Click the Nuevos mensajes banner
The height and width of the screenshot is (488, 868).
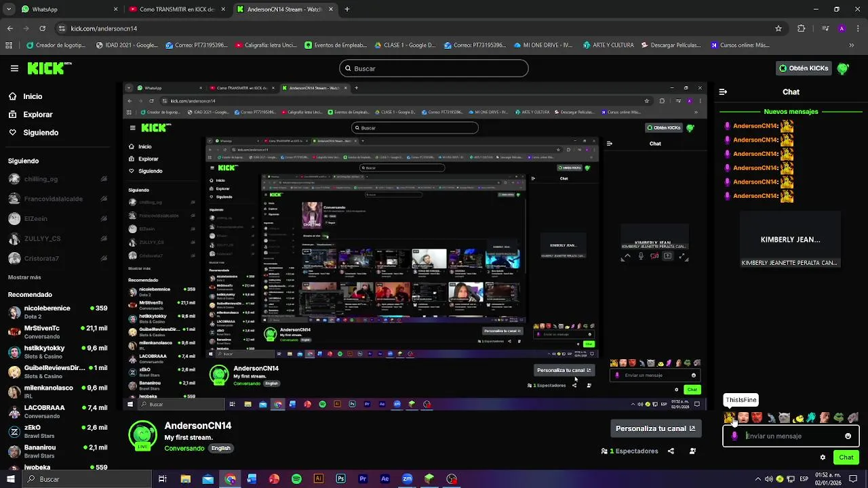pos(791,112)
